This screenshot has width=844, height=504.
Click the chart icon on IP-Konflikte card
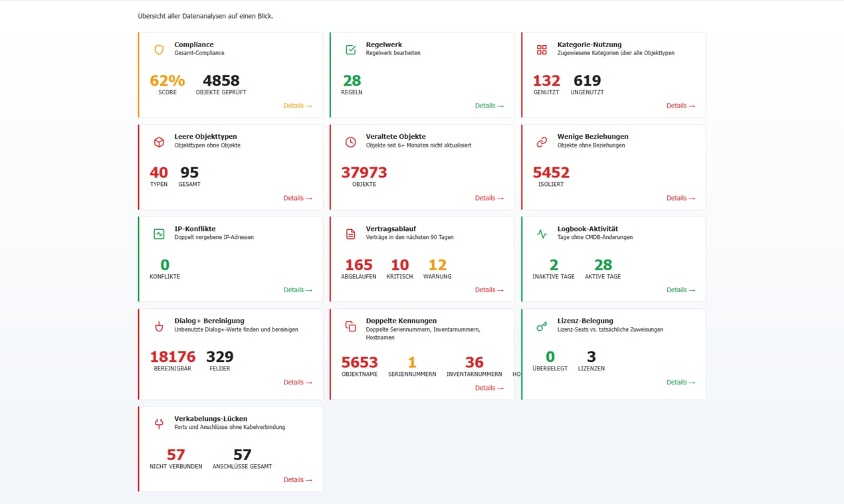pyautogui.click(x=159, y=234)
